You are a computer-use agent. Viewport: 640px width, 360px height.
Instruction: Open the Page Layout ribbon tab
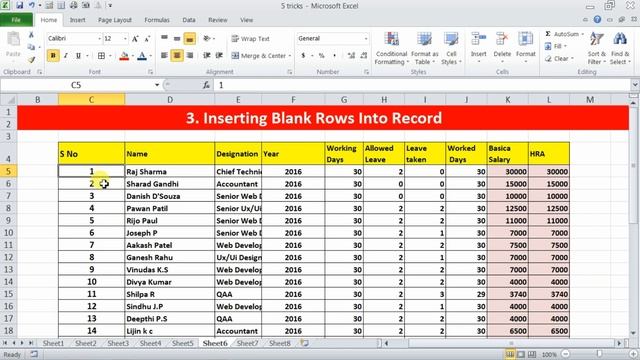(x=115, y=20)
